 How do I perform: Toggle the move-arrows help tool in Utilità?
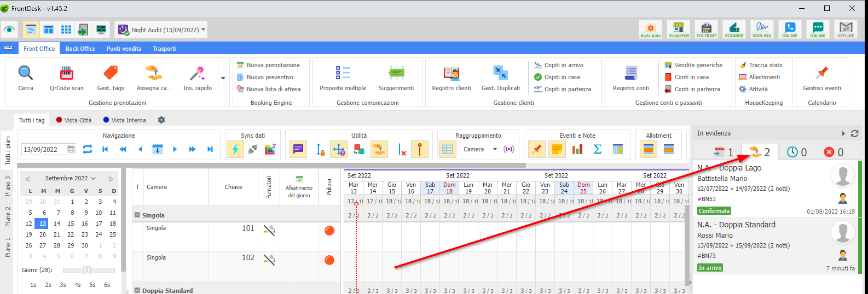click(x=339, y=149)
